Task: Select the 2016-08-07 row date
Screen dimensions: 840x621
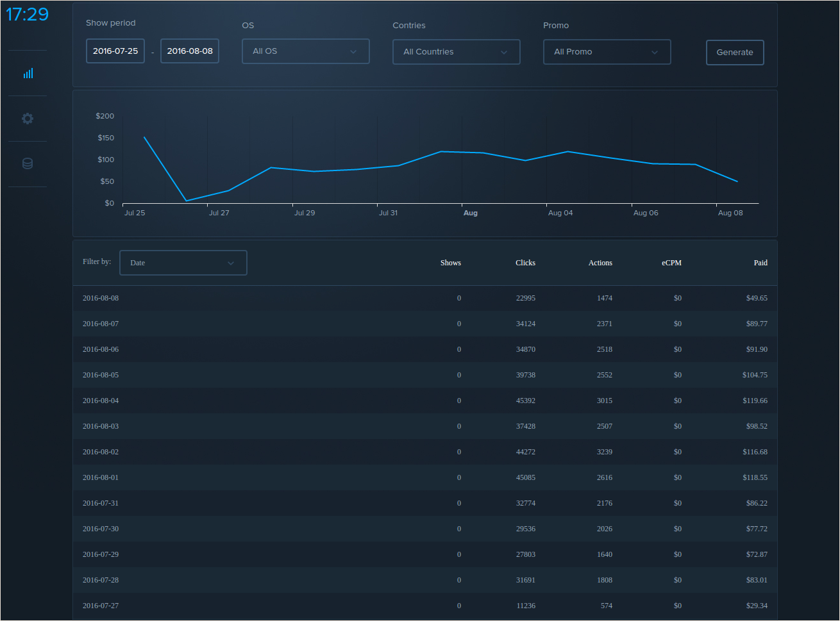Action: (101, 324)
